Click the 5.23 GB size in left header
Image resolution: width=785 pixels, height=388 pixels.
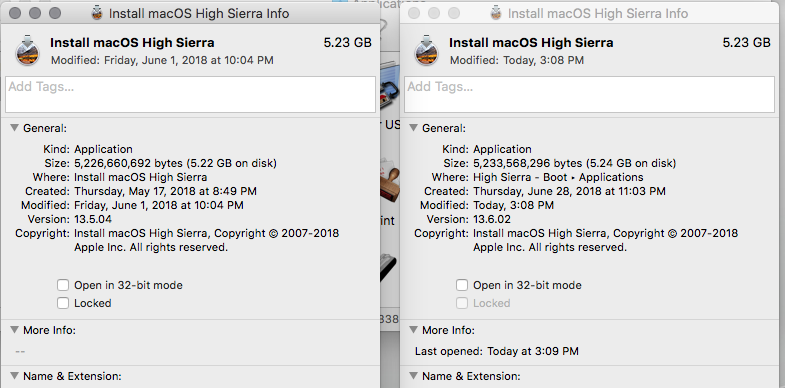(x=348, y=43)
